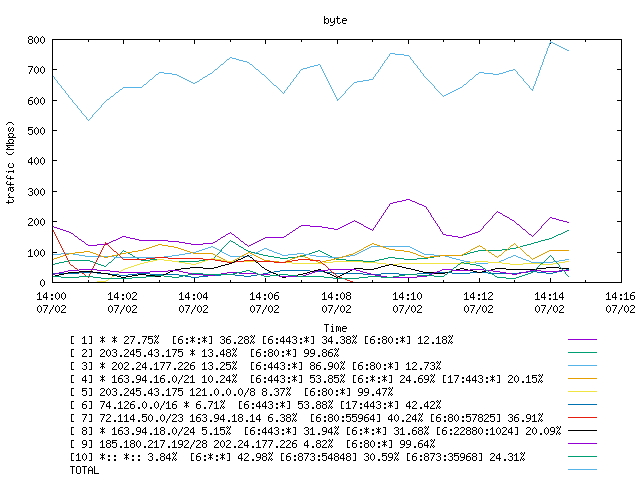Click the 300 y-axis tick label
The width and height of the screenshot is (640, 480).
click(x=36, y=192)
